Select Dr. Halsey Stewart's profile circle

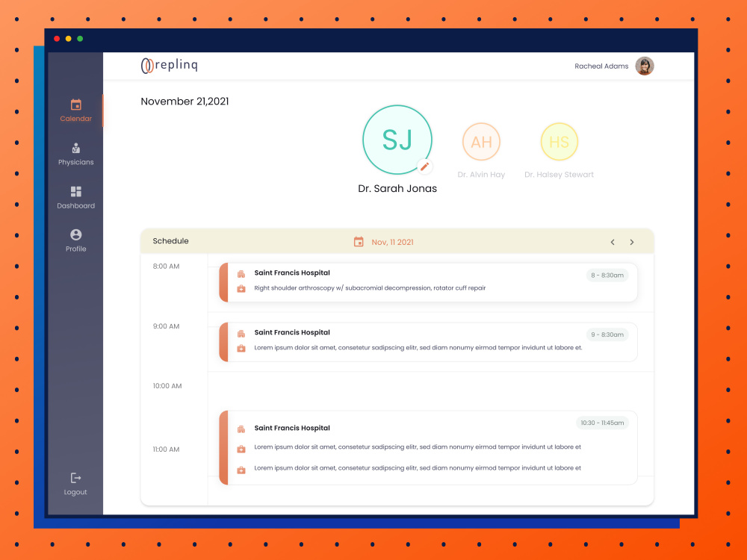[x=559, y=142]
